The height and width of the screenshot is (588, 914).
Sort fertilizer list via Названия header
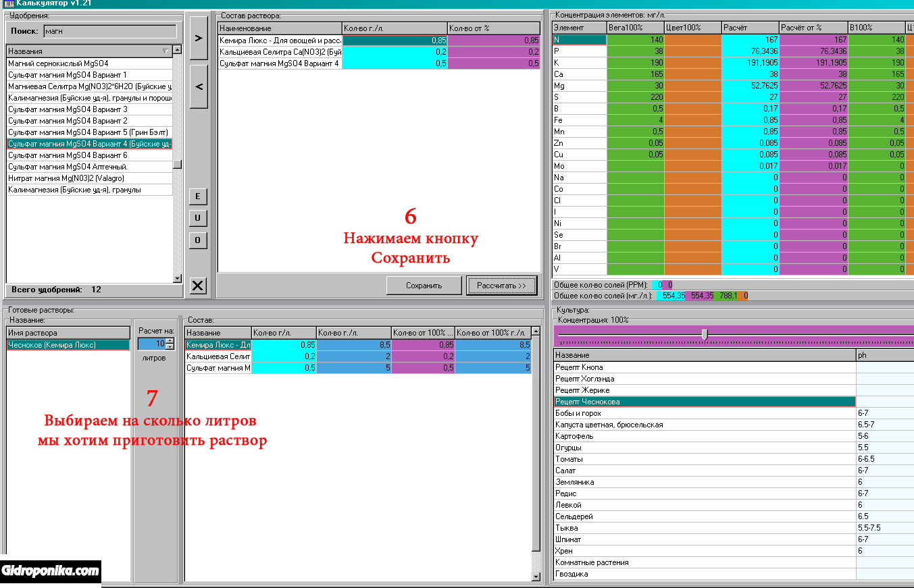tap(89, 51)
